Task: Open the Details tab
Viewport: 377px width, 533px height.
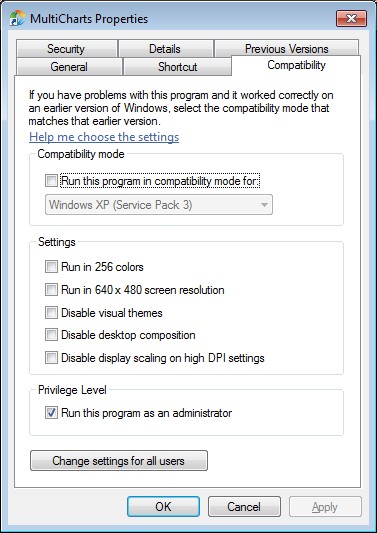Action: coord(165,49)
